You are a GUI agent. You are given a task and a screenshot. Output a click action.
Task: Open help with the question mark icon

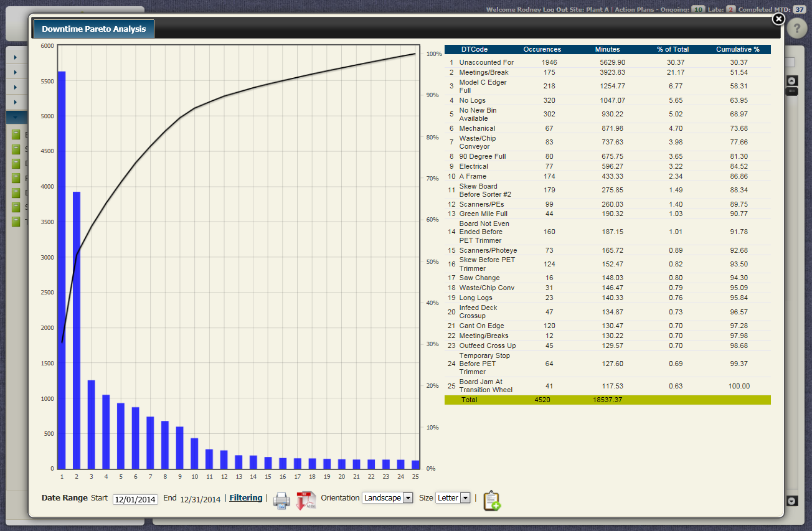click(796, 29)
